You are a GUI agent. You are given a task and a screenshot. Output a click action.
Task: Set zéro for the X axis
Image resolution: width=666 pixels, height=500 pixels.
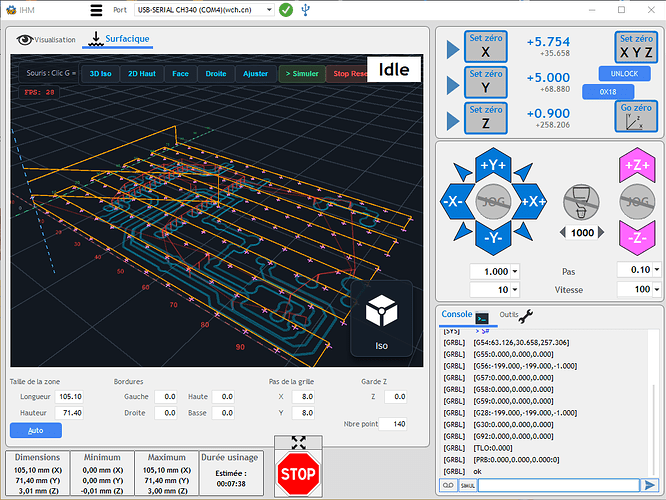pos(485,46)
